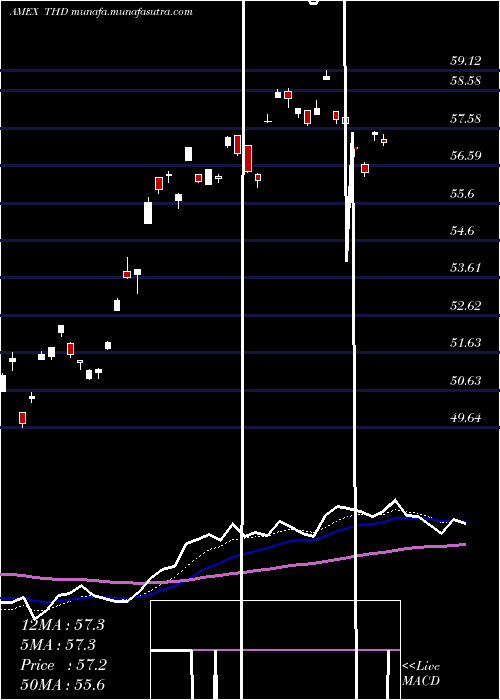Click the Price : 57.2 legend entry
The image size is (500, 700).
pos(64,665)
